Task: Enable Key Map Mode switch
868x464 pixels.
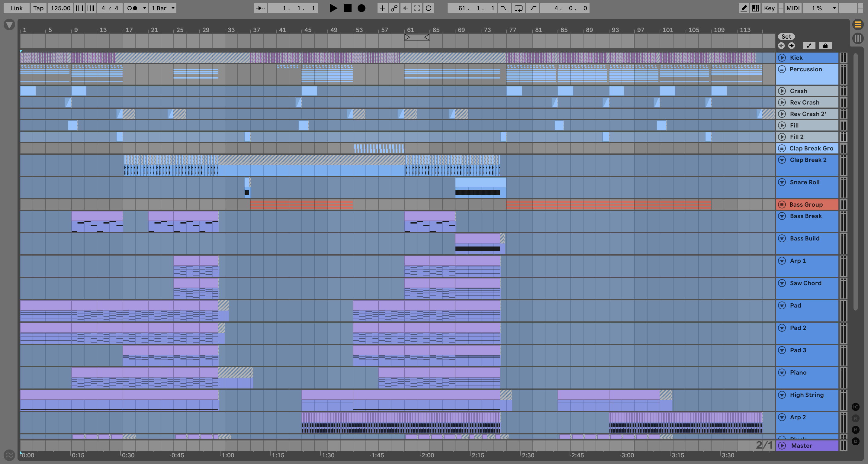Action: pyautogui.click(x=769, y=8)
